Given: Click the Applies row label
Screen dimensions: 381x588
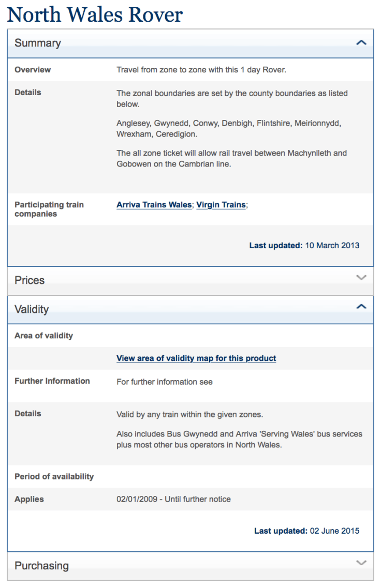Looking at the screenshot, I should click(29, 499).
